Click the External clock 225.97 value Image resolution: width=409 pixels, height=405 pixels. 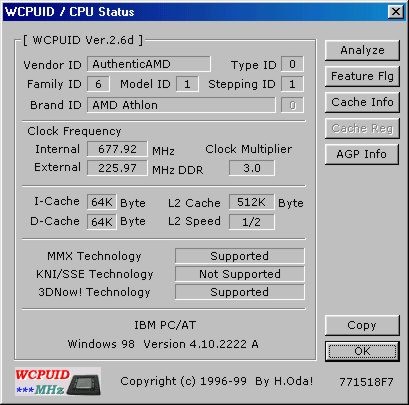[x=117, y=168]
